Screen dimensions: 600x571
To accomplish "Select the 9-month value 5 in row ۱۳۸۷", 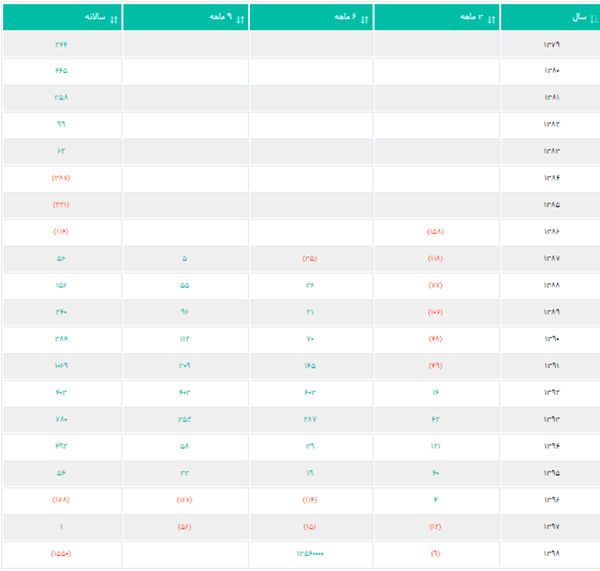I will [x=184, y=259].
